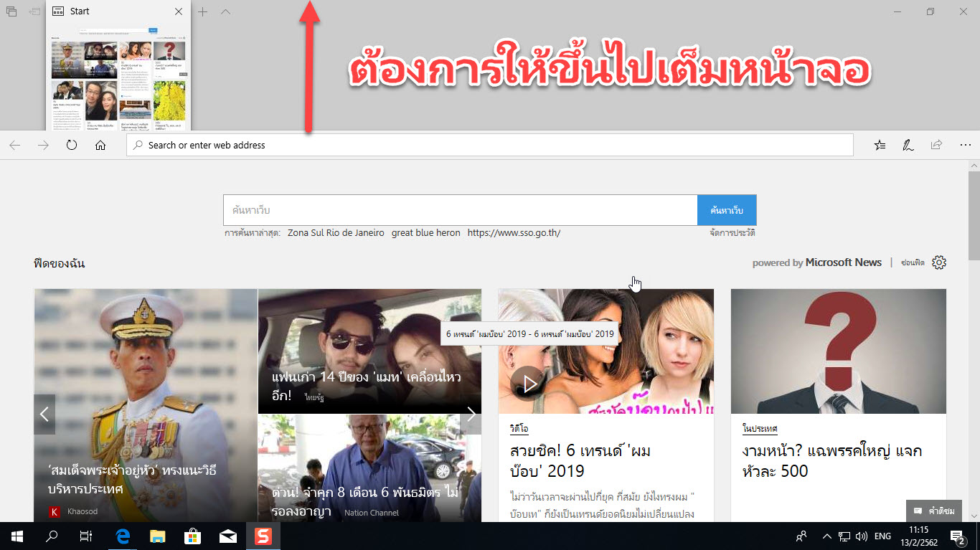
Task: Open recent search Zona Sul Rio de Janeiro
Action: click(336, 233)
